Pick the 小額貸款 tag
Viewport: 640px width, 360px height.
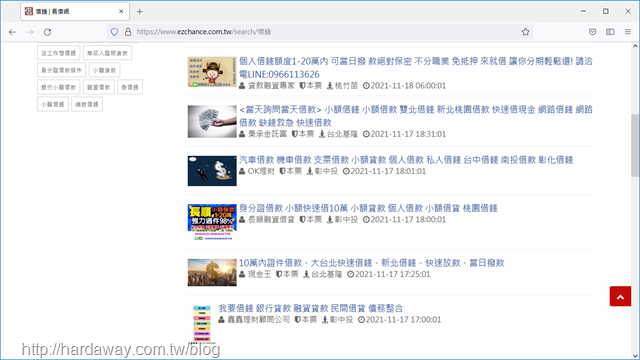(x=104, y=70)
